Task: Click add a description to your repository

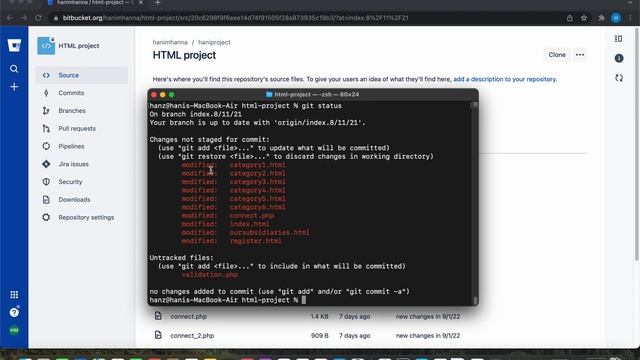Action: (x=505, y=79)
